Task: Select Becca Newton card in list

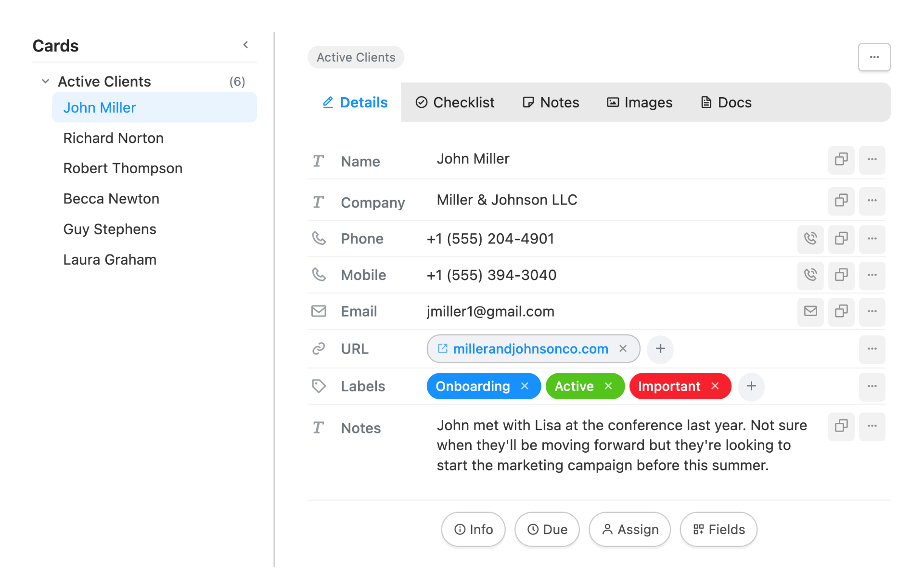Action: click(111, 199)
